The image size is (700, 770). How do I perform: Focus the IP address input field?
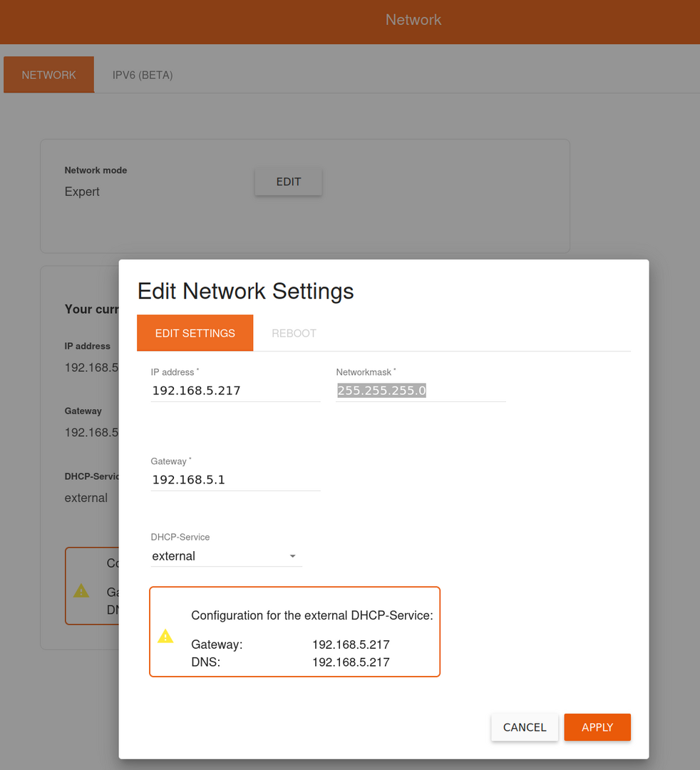(235, 391)
